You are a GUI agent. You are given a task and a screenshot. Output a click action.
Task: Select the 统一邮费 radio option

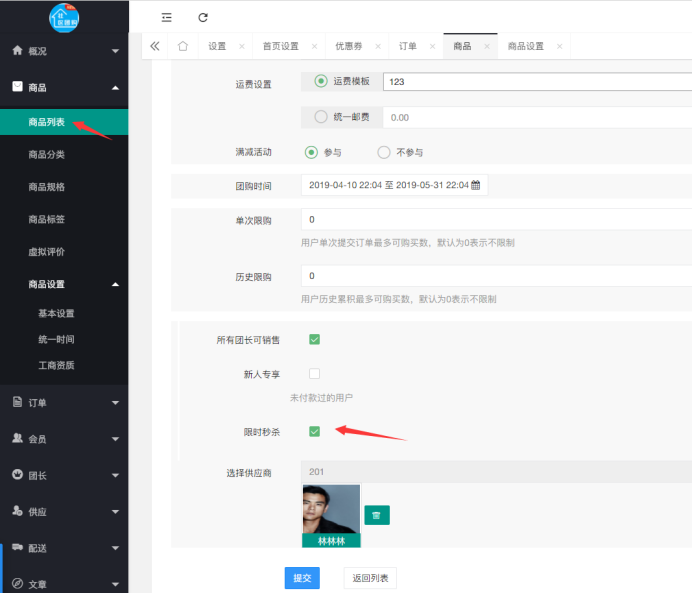[321, 117]
